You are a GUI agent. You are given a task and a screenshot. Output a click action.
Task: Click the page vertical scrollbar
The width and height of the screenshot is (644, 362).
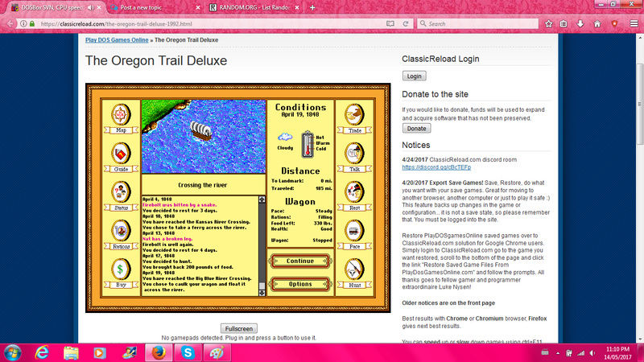click(x=640, y=105)
